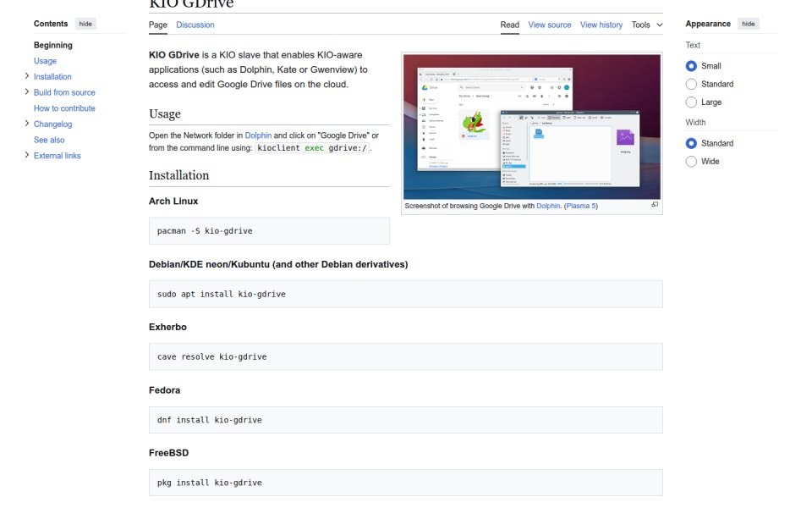Image resolution: width=812 pixels, height=508 pixels.
Task: Open Dolphin link in Usage paragraph
Action: coord(258,135)
